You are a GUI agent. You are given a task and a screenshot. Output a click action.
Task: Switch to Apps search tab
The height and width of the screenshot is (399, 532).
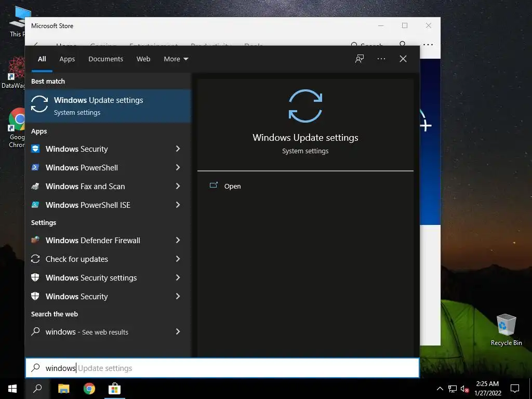point(67,59)
